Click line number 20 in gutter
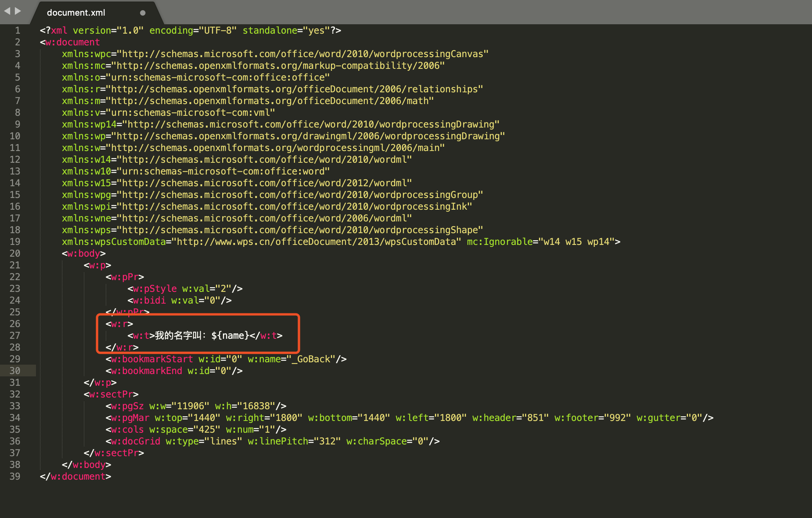 click(x=15, y=253)
